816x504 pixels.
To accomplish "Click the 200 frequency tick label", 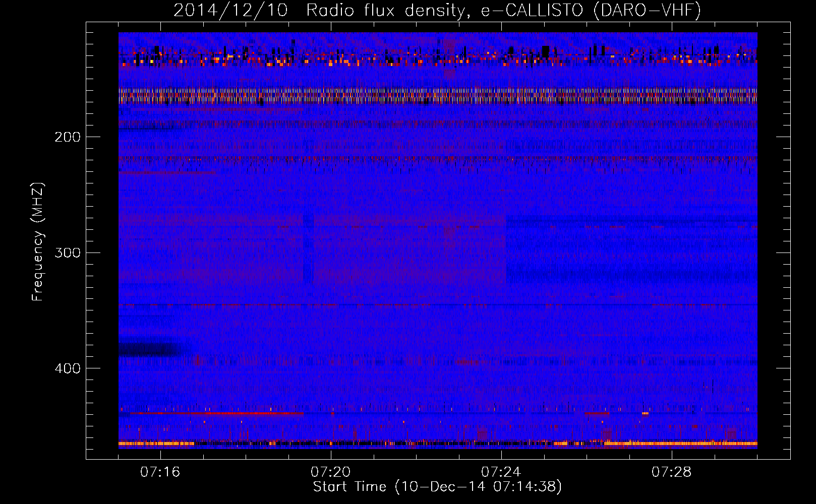I will pyautogui.click(x=68, y=137).
